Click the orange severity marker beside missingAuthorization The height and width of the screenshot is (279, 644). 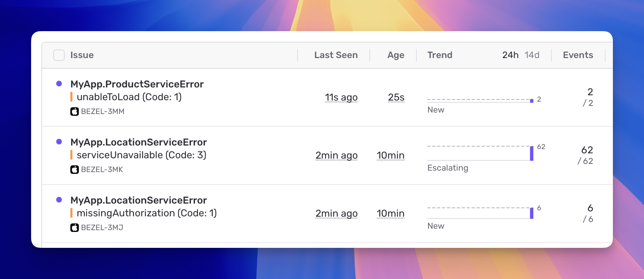pyautogui.click(x=72, y=213)
